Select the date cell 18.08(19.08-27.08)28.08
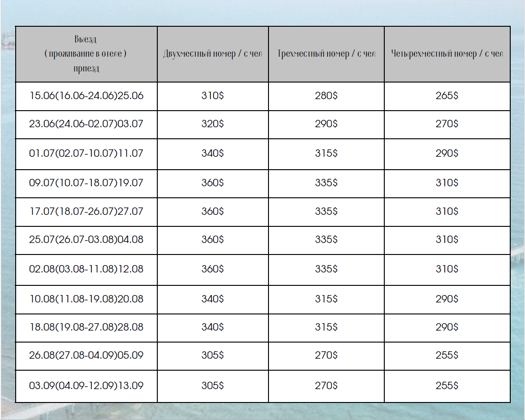 coord(86,327)
